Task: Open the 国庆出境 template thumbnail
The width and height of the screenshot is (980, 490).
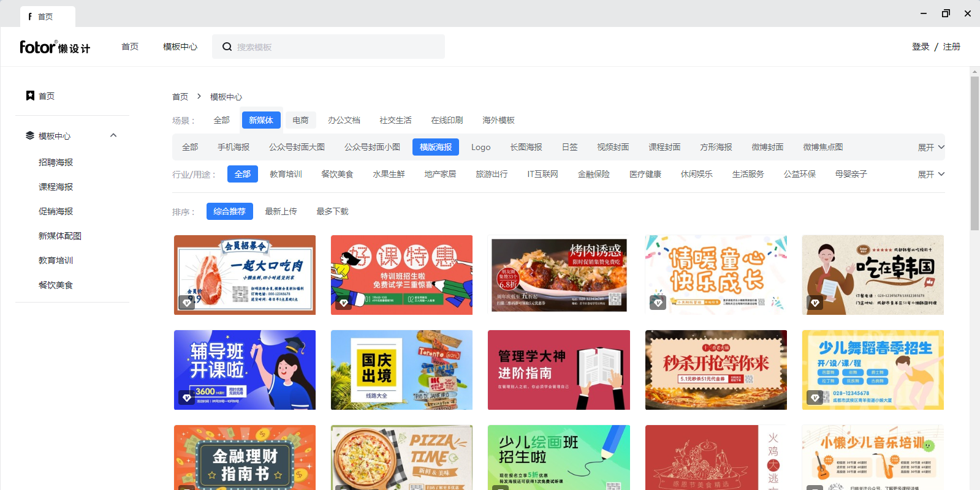Action: 401,370
